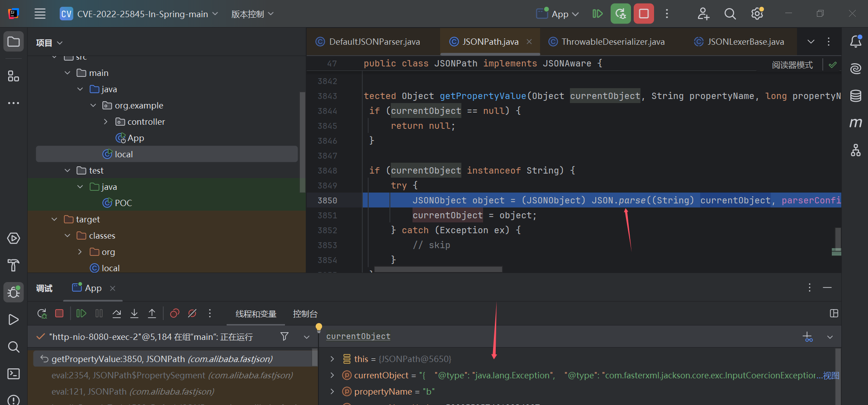Open the Build hammer tool window

14,265
